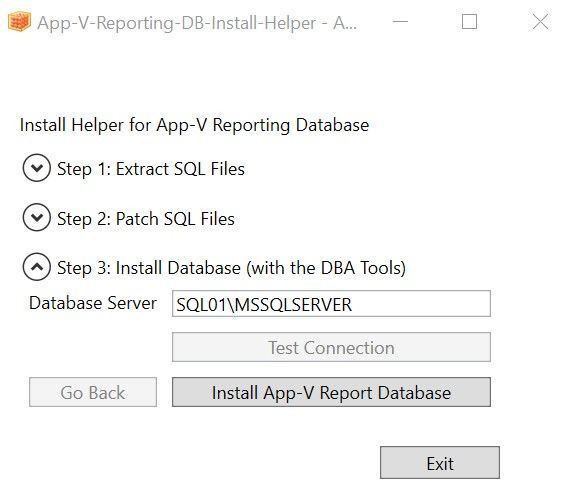This screenshot has width=564, height=494.
Task: Start Install App-V Report Database
Action: 331,392
